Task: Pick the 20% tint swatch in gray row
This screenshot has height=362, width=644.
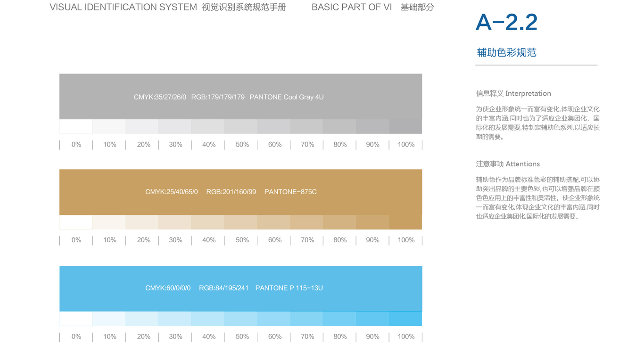Action: point(142,126)
